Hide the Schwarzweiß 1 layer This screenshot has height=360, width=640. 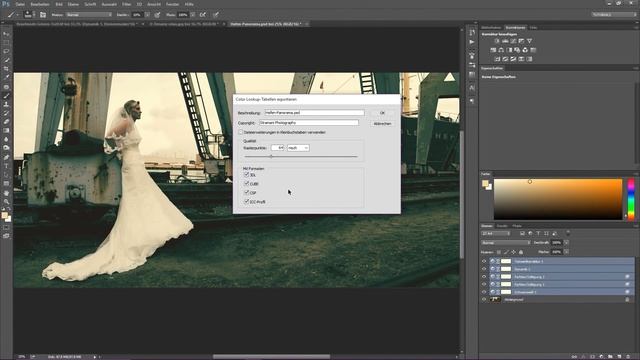pyautogui.click(x=484, y=292)
